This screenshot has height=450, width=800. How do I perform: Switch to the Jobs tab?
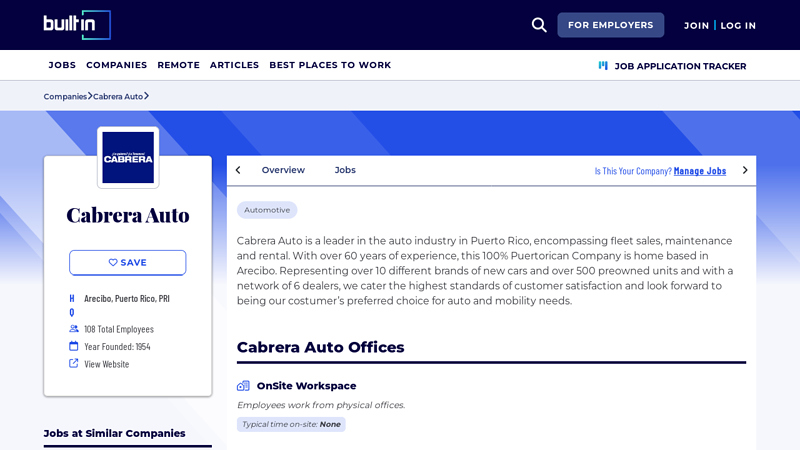(345, 170)
